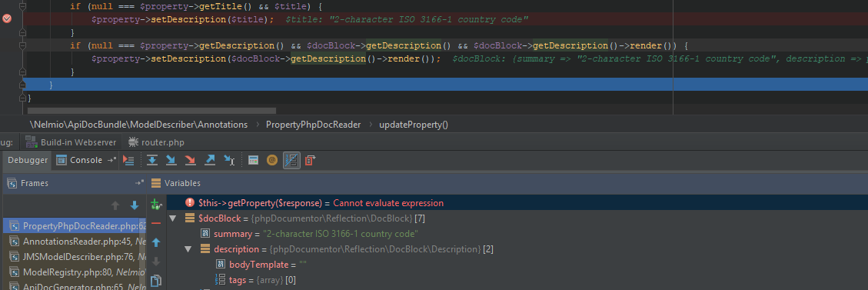The height and width of the screenshot is (290, 868).
Task: Select the JMSModelDescriber.php:76 frame
Action: 75,257
